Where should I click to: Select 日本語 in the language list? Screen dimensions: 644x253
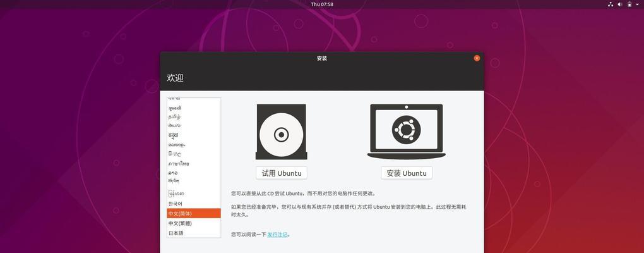pos(194,233)
